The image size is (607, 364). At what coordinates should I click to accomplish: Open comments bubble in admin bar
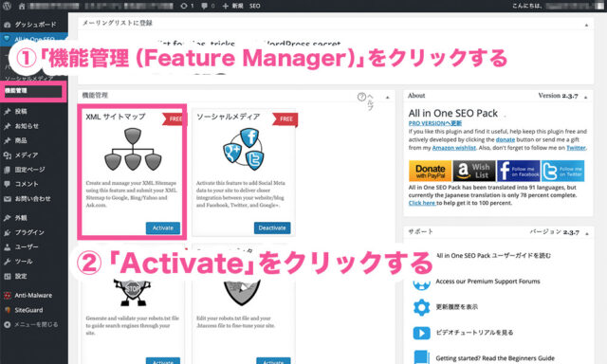coord(208,6)
